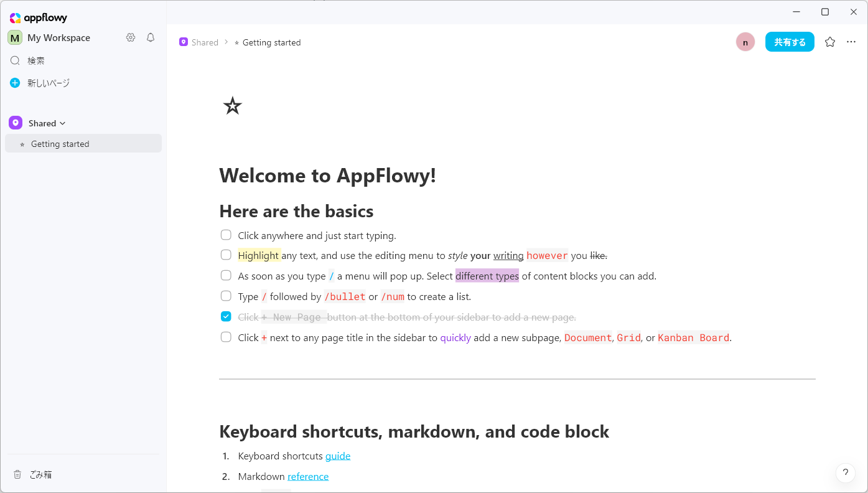Screen dimensions: 868x493
Task: Click the trash bin icon
Action: pos(17,474)
